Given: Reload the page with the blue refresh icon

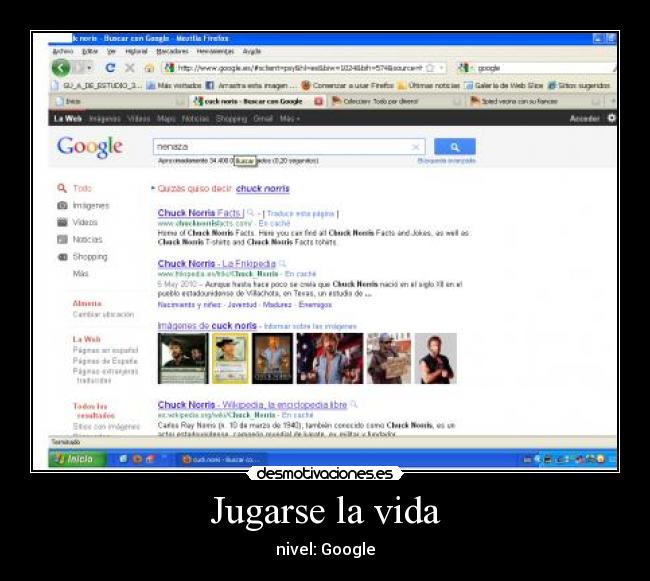Looking at the screenshot, I should pos(110,68).
